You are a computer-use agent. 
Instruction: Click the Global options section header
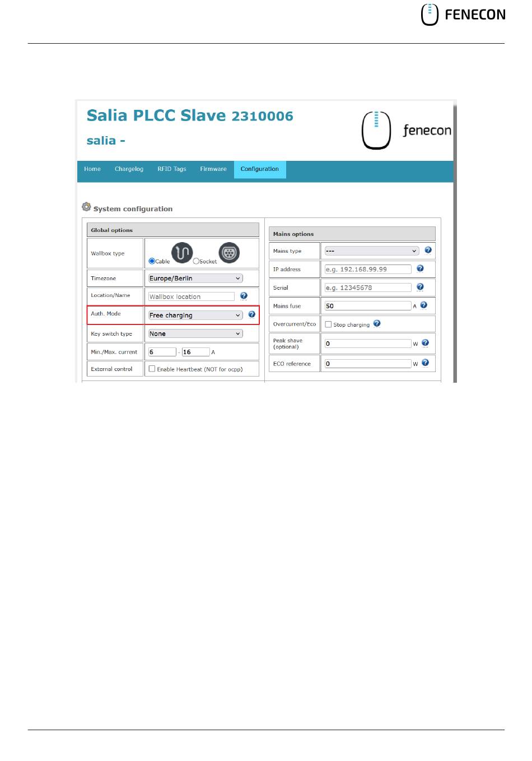pos(173,230)
